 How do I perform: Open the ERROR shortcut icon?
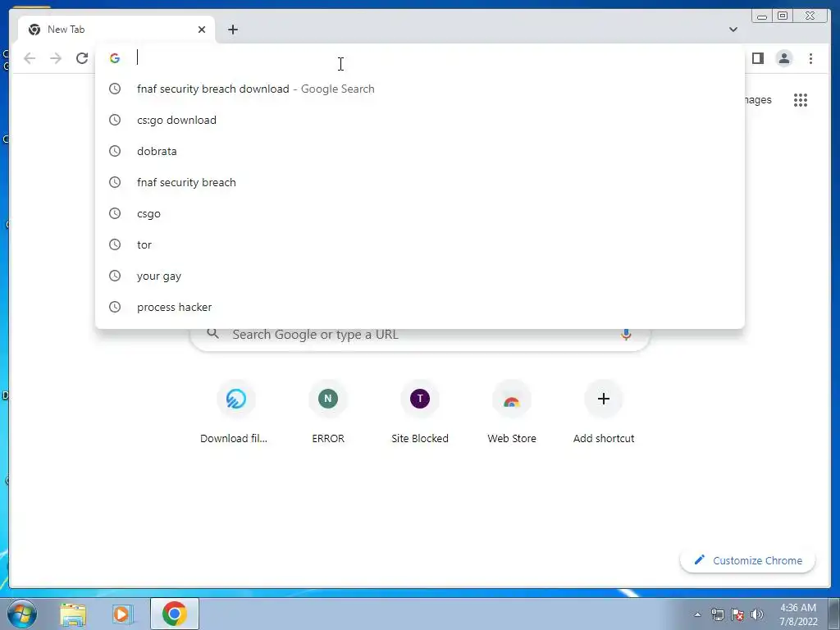tap(328, 399)
